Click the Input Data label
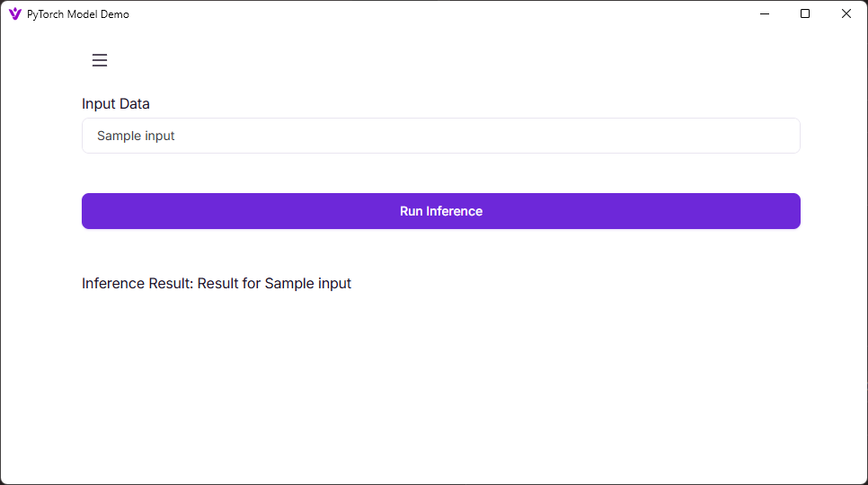 pos(116,104)
